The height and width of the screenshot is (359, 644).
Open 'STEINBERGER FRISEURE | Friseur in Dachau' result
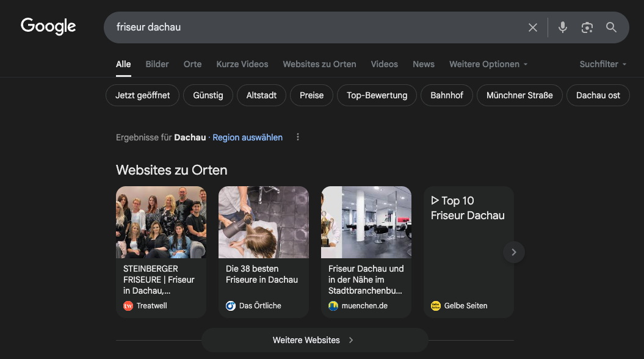159,280
